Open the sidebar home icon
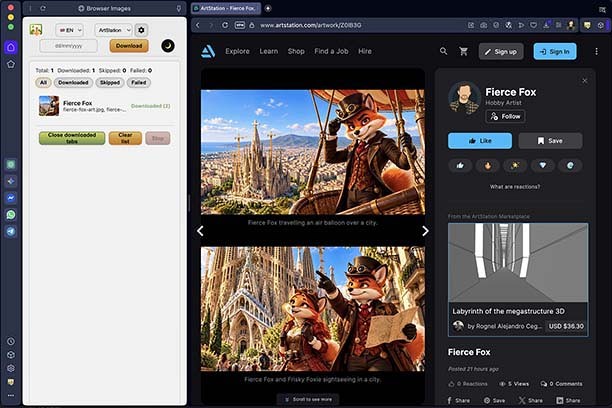This screenshot has width=612, height=408. point(11,47)
